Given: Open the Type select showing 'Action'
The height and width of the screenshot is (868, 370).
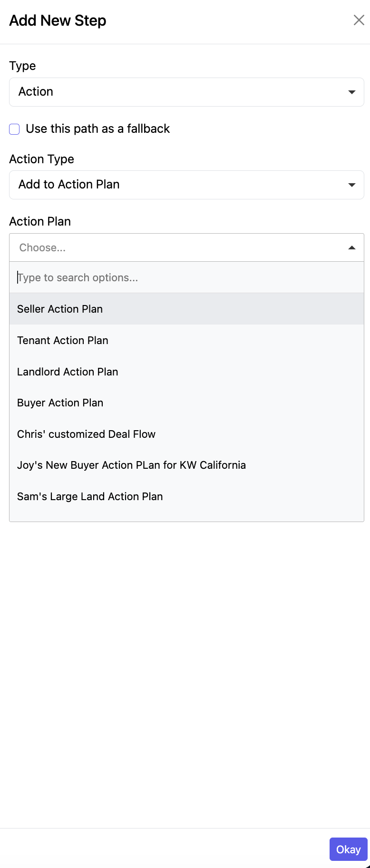Looking at the screenshot, I should tap(181, 92).
